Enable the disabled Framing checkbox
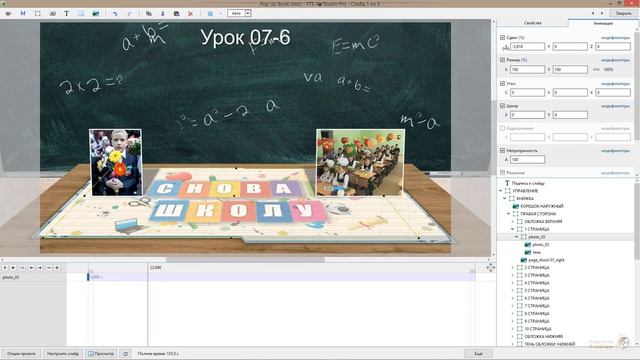Viewport: 640px width, 360px height. tap(502, 128)
